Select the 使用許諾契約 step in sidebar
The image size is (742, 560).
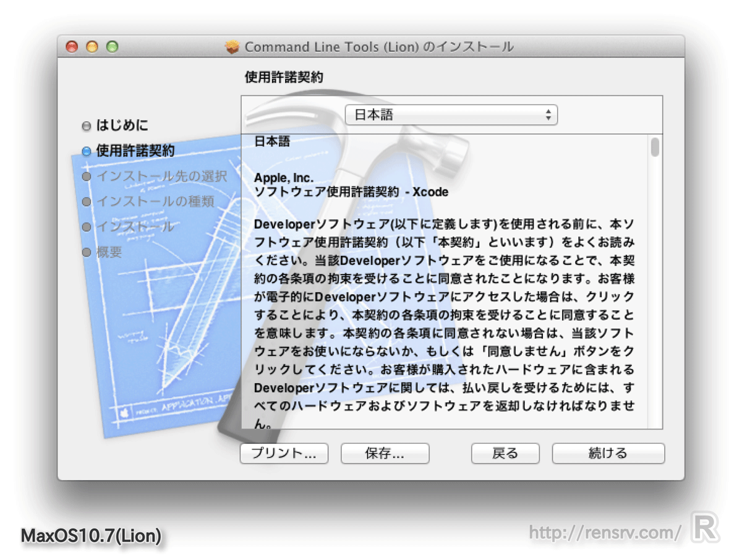point(135,151)
